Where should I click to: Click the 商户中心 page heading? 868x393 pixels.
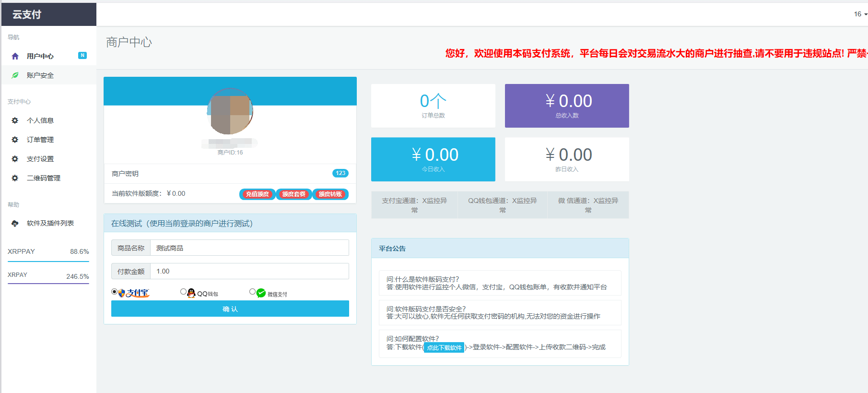click(x=129, y=42)
